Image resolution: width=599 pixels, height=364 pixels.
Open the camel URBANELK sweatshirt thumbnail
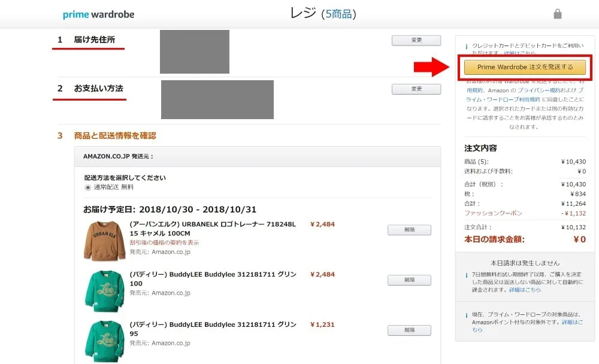[104, 241]
